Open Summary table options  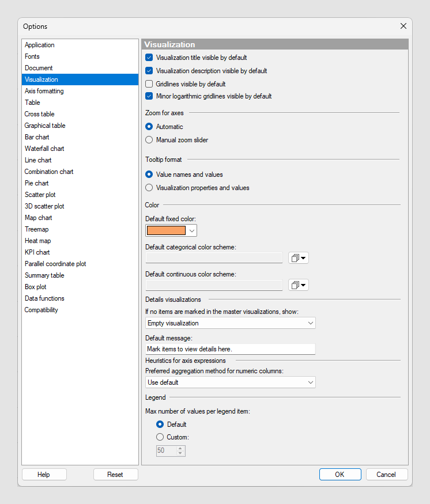(x=80, y=275)
